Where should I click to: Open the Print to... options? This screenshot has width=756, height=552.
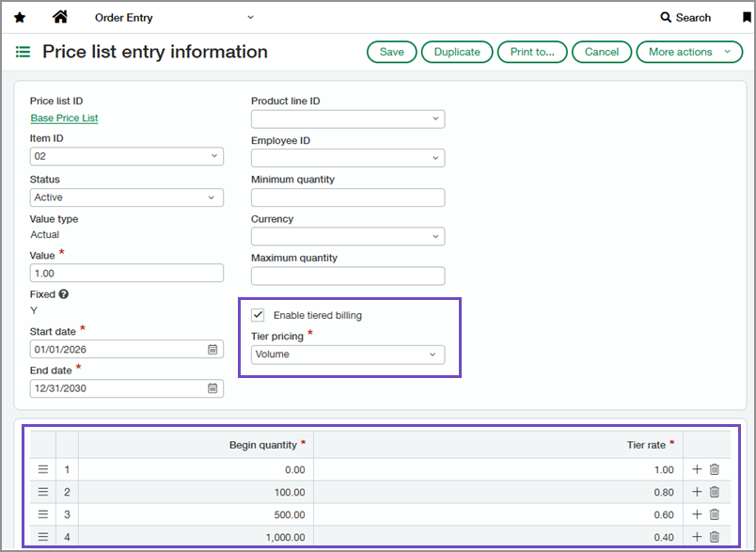tap(532, 52)
